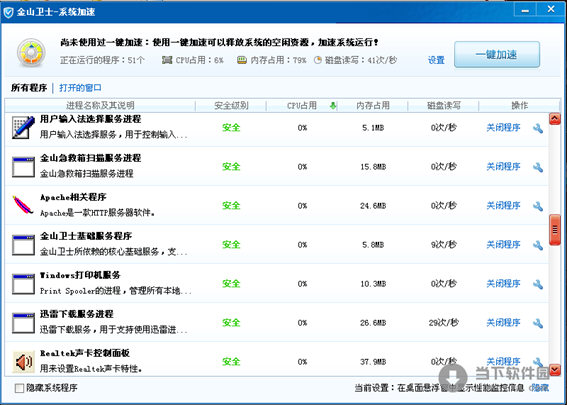Screen dimensions: 567x405
Task: Click the green sort arrow in CPU占用 header
Action: (x=333, y=106)
